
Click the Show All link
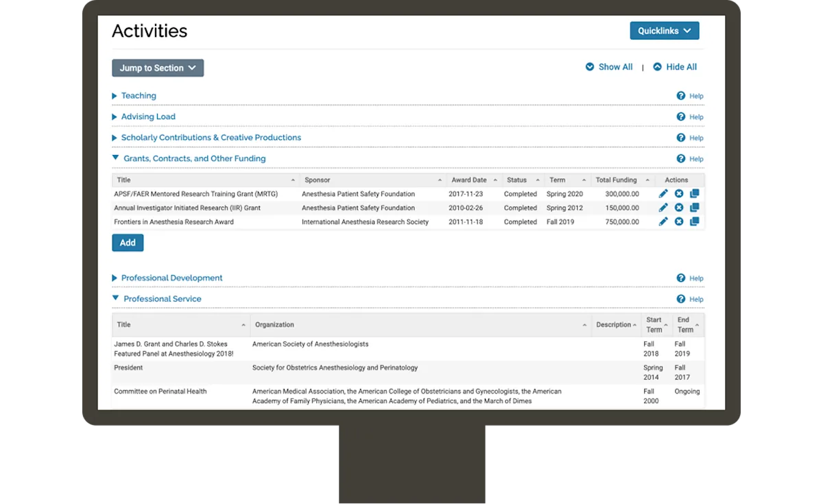(x=609, y=67)
